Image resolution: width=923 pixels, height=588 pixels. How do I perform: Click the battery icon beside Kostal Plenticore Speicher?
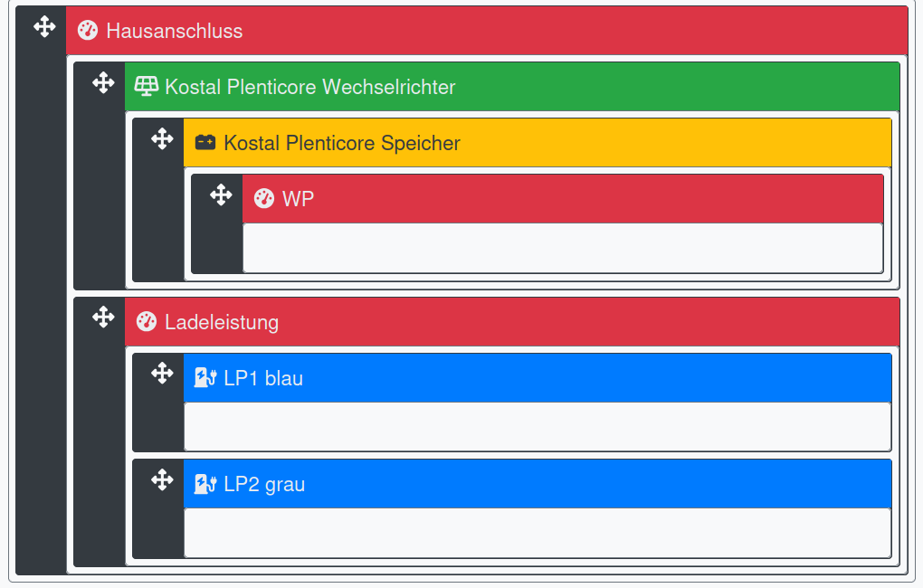point(205,143)
